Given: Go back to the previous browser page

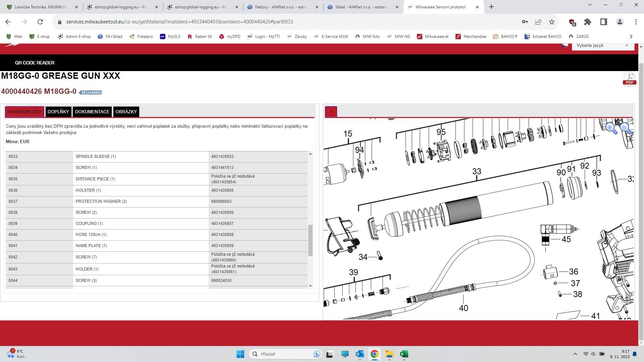Looking at the screenshot, I should tap(8, 22).
